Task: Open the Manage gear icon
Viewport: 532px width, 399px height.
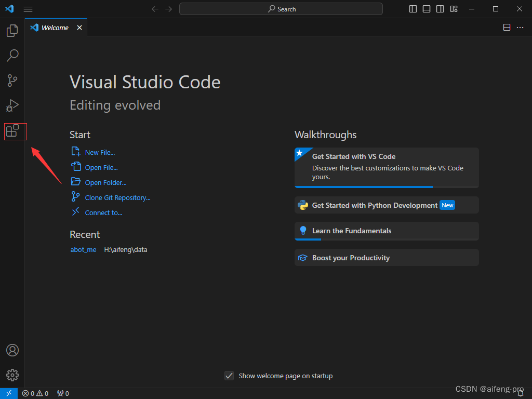Action: coord(12,375)
